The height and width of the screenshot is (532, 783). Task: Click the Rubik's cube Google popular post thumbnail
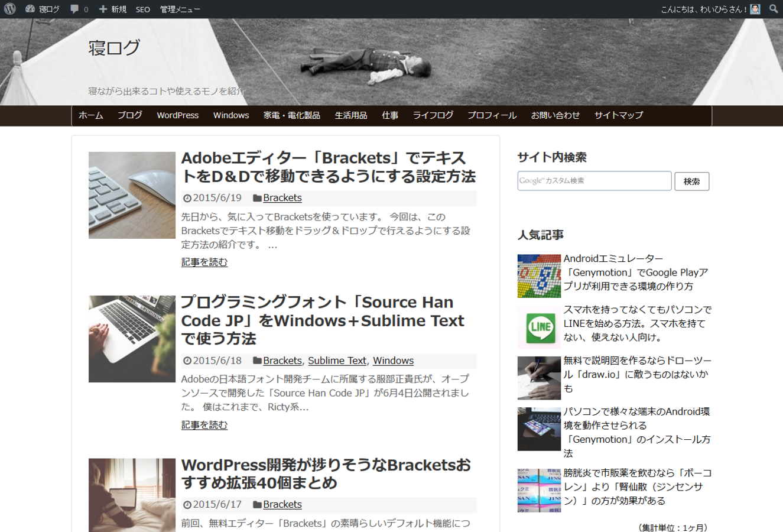coord(539,276)
